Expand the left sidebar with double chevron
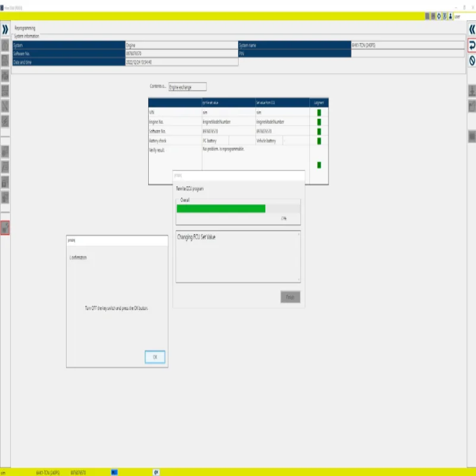Image resolution: width=476 pixels, height=476 pixels. pos(5,29)
